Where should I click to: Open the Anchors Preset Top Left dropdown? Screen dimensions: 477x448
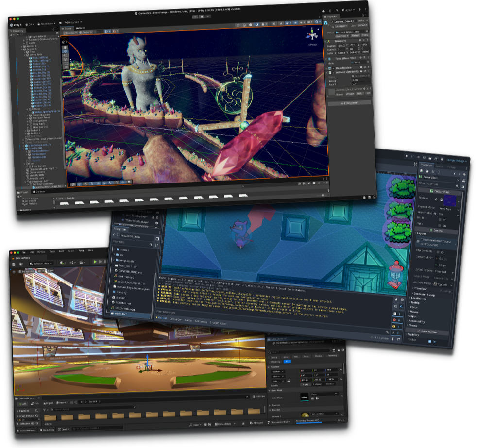(x=443, y=284)
